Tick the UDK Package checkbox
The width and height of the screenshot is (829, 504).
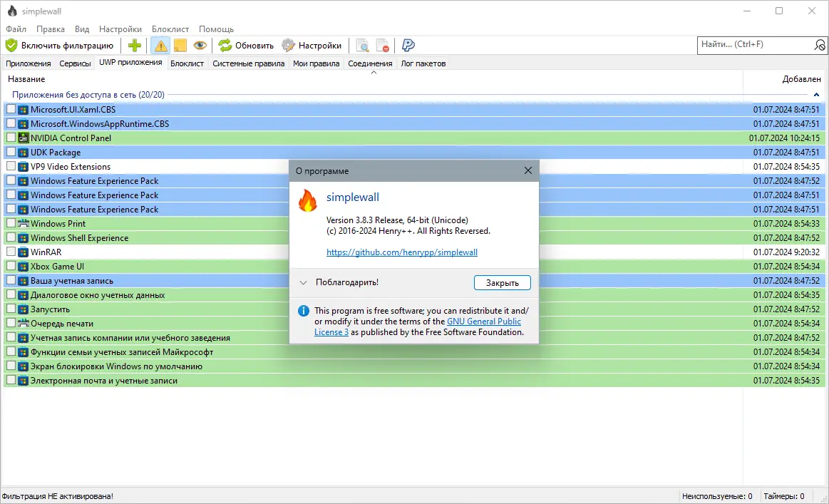click(11, 152)
